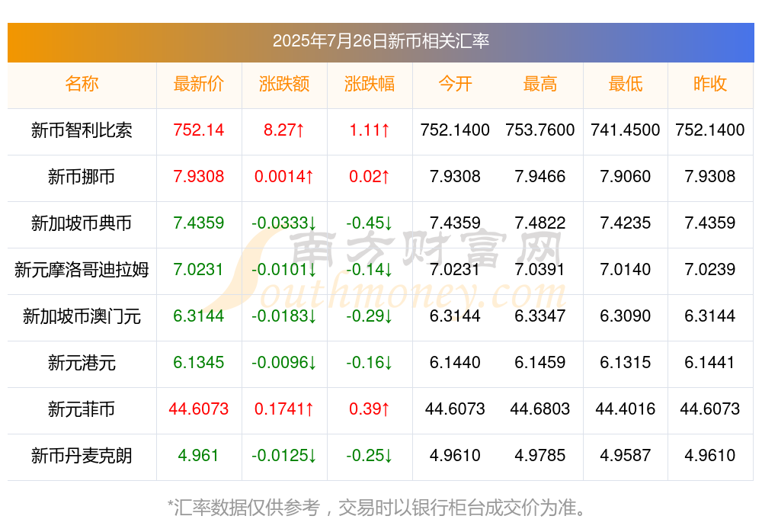Click the open value 6.1440
Viewport: 762px width, 532px height.
(455, 363)
